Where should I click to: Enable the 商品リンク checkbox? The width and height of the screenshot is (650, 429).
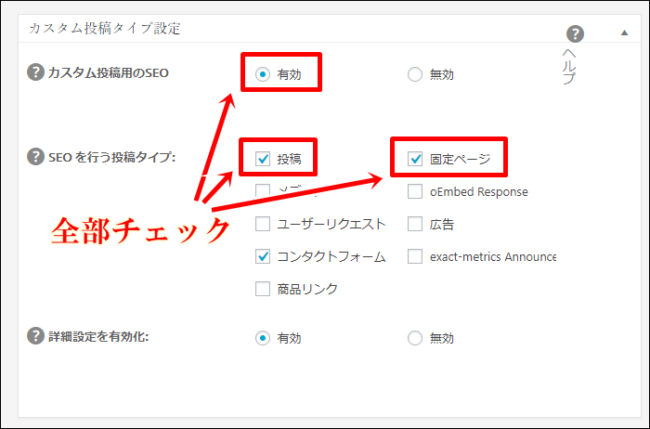262,289
